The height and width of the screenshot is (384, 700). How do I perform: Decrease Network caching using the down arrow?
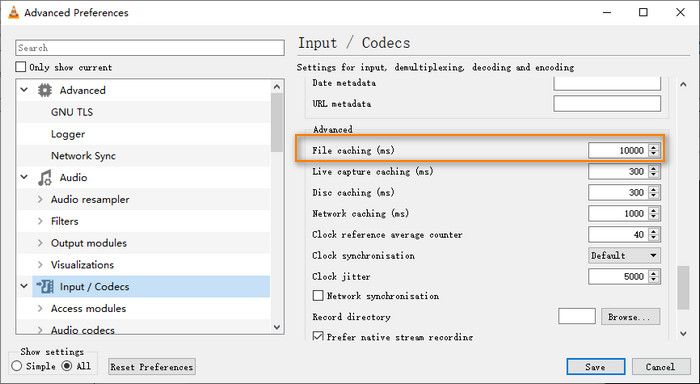tap(654, 217)
